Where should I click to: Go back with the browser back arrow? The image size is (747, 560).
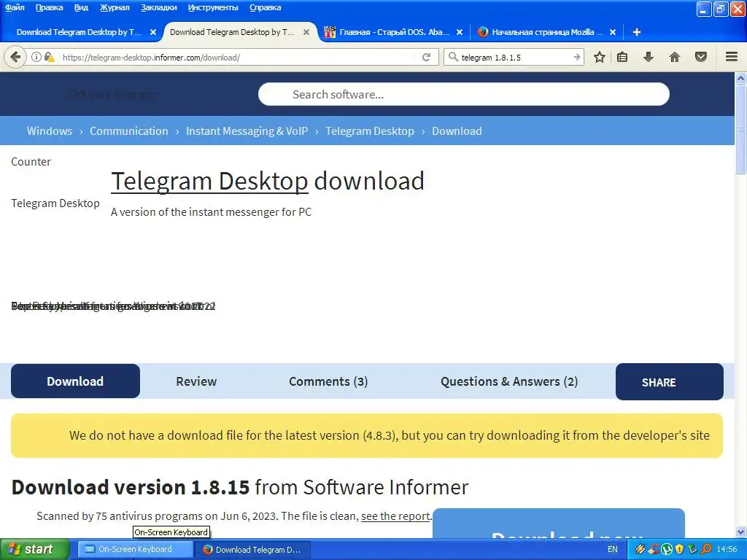(15, 57)
